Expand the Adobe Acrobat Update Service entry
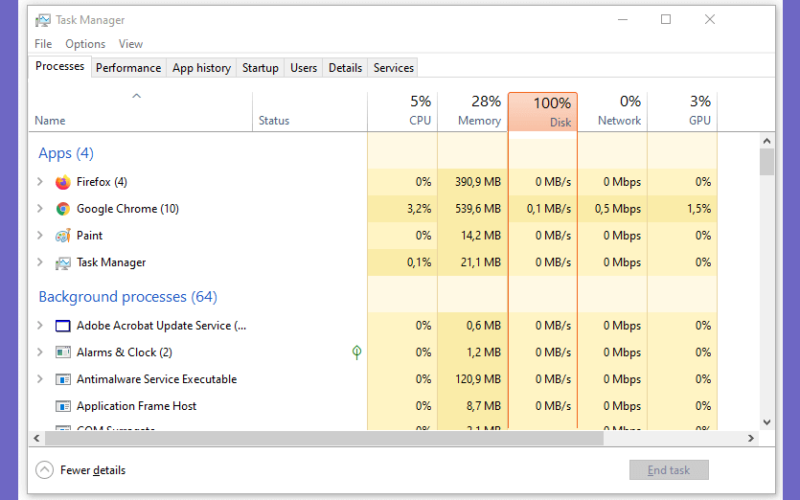Screen dimensions: 800x500 click(40, 326)
